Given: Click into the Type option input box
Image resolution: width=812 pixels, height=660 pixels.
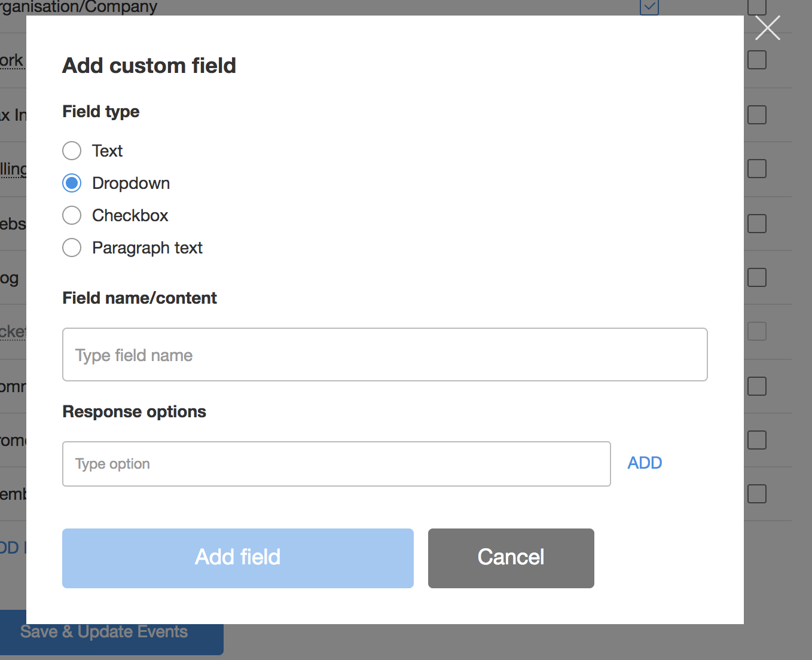Looking at the screenshot, I should 336,464.
